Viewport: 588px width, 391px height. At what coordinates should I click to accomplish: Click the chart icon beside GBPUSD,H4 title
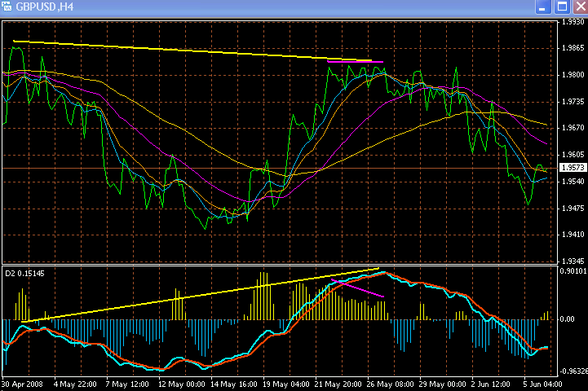tap(7, 7)
